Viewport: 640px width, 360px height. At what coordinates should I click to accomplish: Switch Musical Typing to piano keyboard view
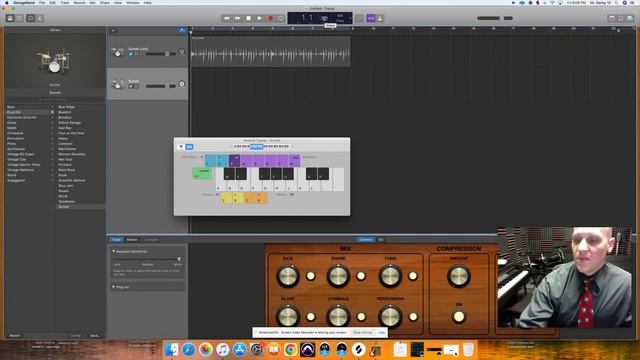tap(181, 147)
